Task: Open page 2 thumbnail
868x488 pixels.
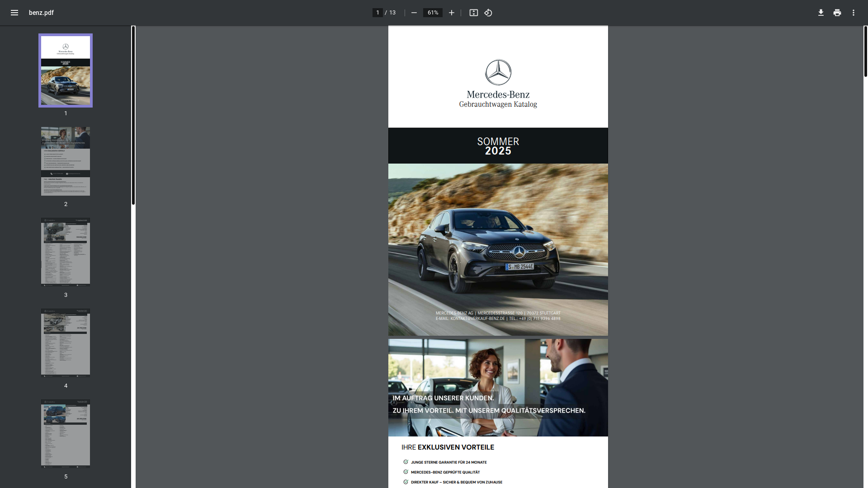Action: tap(66, 161)
